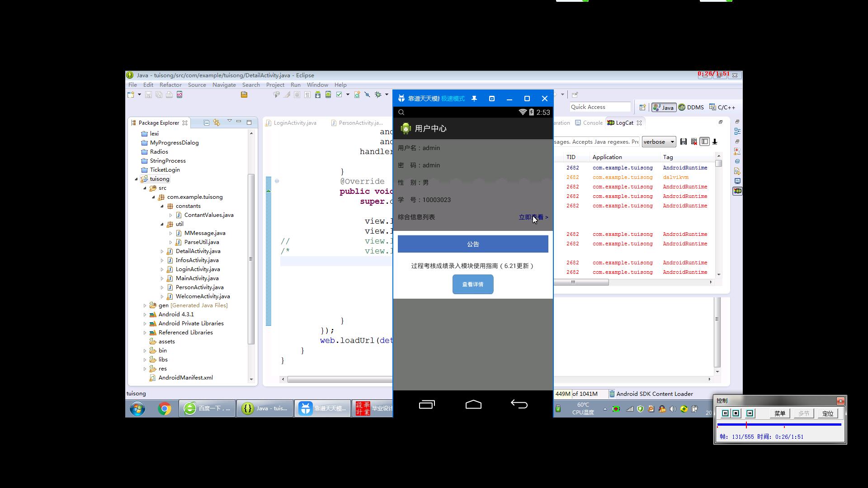Screen dimensions: 868x488
Task: Click the Quick Access input field
Action: click(600, 107)
